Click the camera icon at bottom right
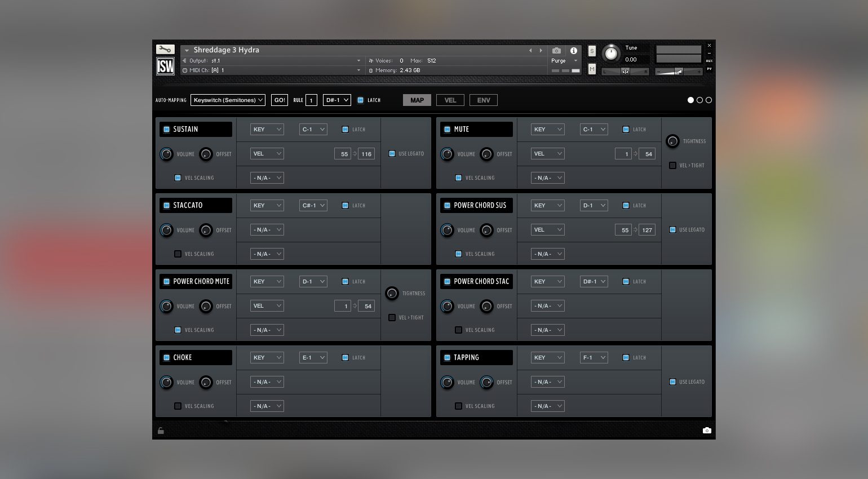The image size is (868, 479). click(x=707, y=431)
